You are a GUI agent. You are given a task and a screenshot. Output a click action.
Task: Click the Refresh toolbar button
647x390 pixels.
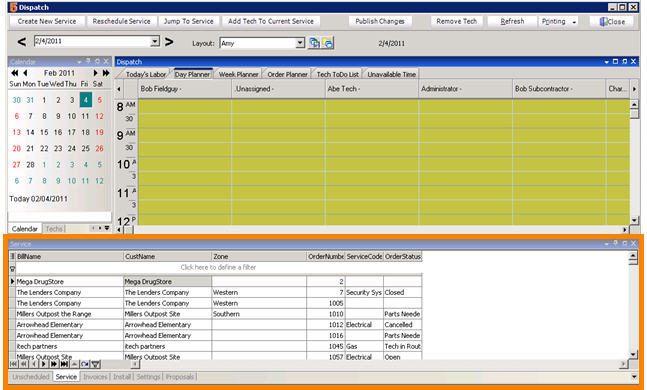(512, 21)
